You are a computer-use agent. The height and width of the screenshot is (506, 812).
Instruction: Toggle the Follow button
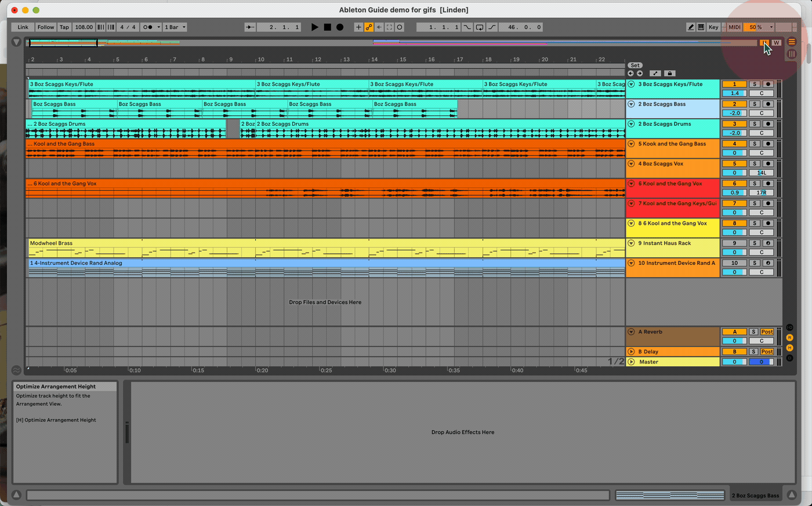[46, 27]
